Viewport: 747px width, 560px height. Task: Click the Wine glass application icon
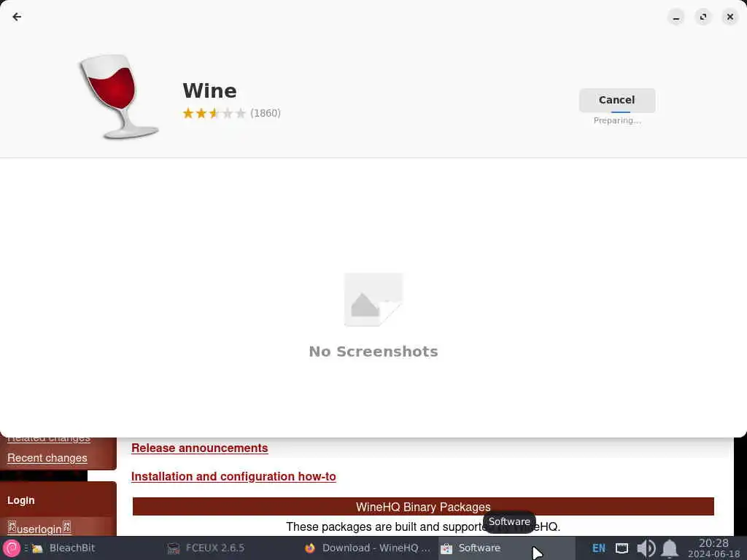tap(119, 97)
